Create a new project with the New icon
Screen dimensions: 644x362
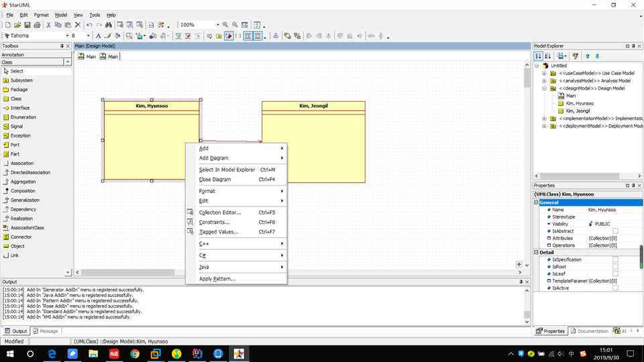tap(8, 25)
